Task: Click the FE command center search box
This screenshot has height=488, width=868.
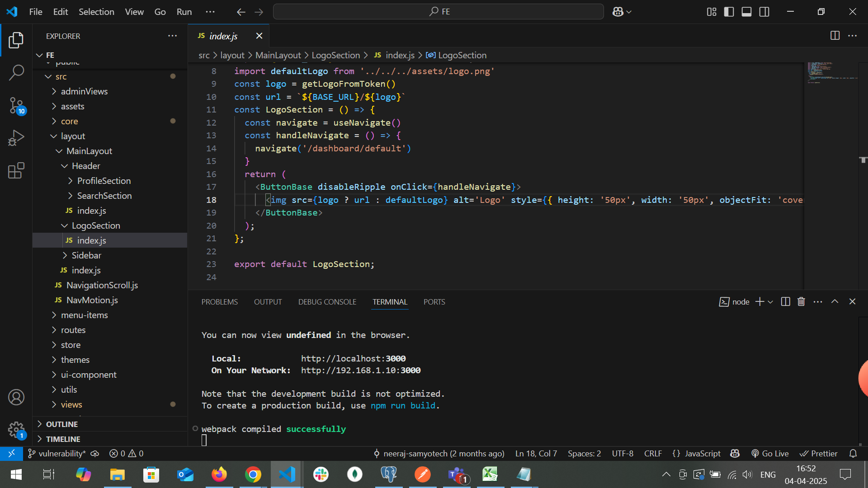Action: click(x=438, y=12)
